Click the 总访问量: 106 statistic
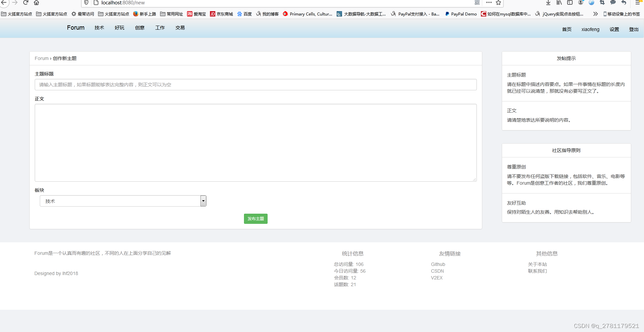The height and width of the screenshot is (332, 644). click(349, 264)
